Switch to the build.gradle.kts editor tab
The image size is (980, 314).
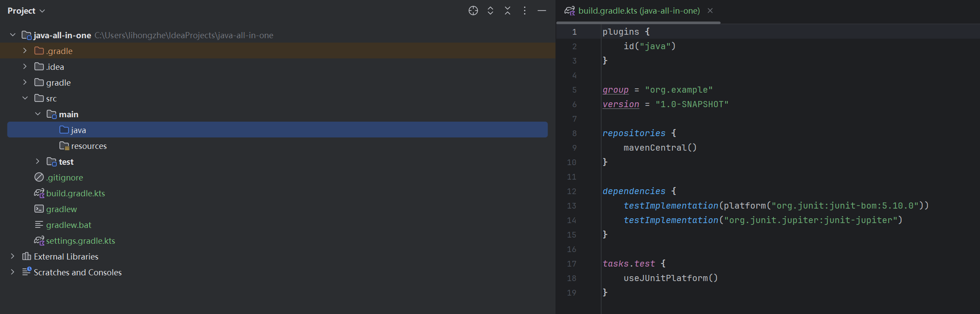coord(639,11)
